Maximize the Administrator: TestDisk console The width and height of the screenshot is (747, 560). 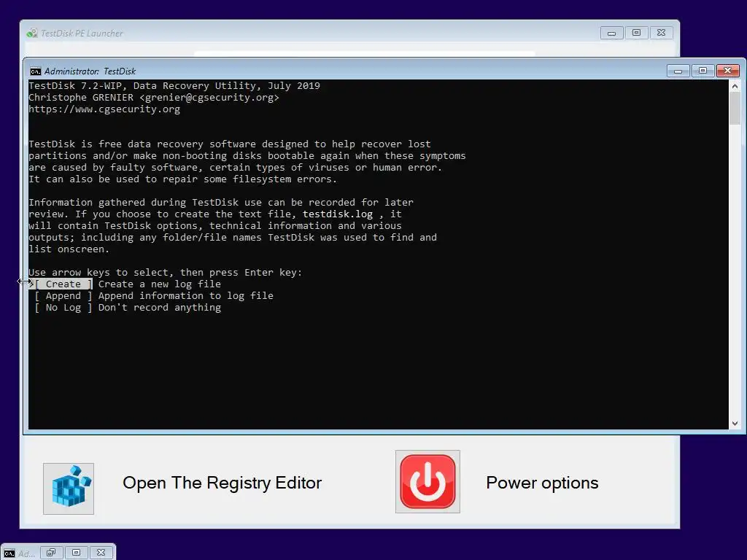click(703, 71)
